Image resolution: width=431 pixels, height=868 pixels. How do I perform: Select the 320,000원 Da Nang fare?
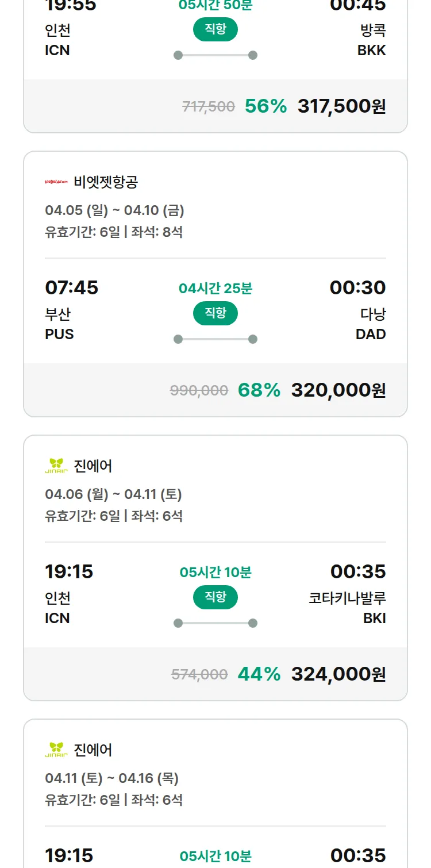(x=338, y=390)
